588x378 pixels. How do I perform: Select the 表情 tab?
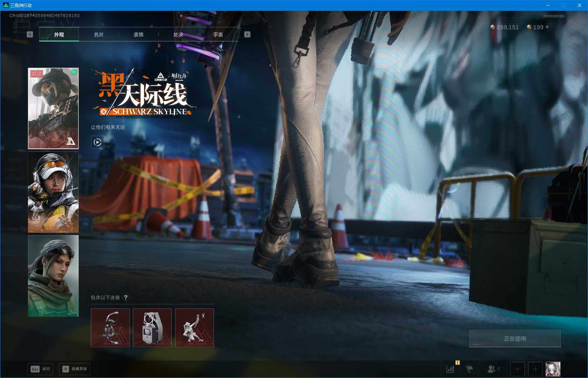point(138,34)
